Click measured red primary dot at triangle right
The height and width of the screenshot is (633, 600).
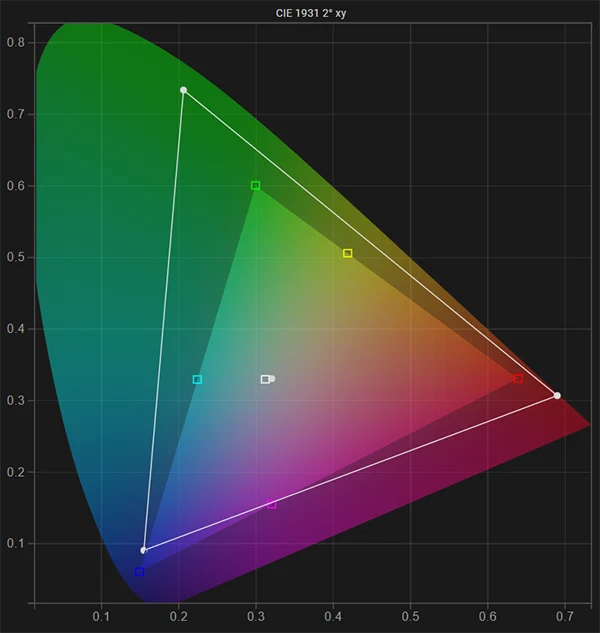tap(557, 396)
